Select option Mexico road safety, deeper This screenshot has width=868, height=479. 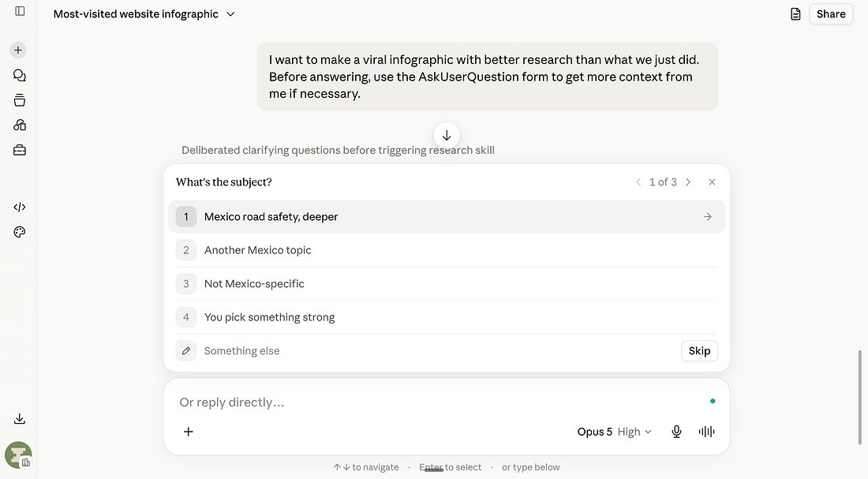[447, 217]
